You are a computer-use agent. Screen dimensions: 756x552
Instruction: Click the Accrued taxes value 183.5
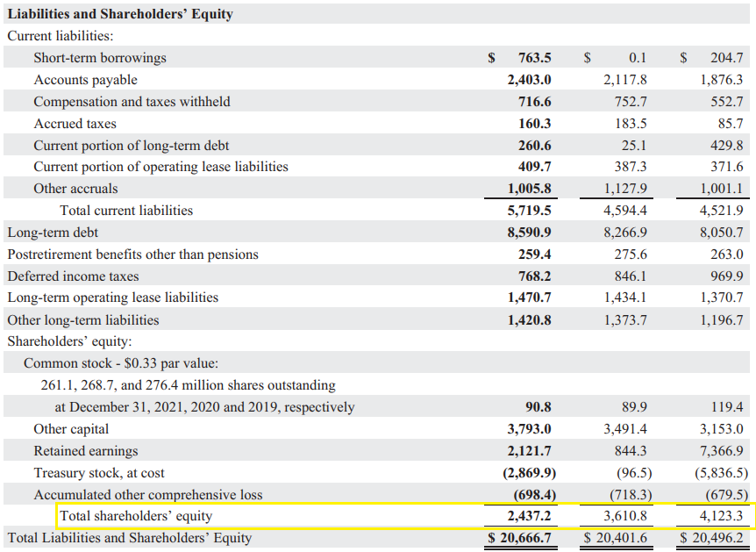coord(631,124)
